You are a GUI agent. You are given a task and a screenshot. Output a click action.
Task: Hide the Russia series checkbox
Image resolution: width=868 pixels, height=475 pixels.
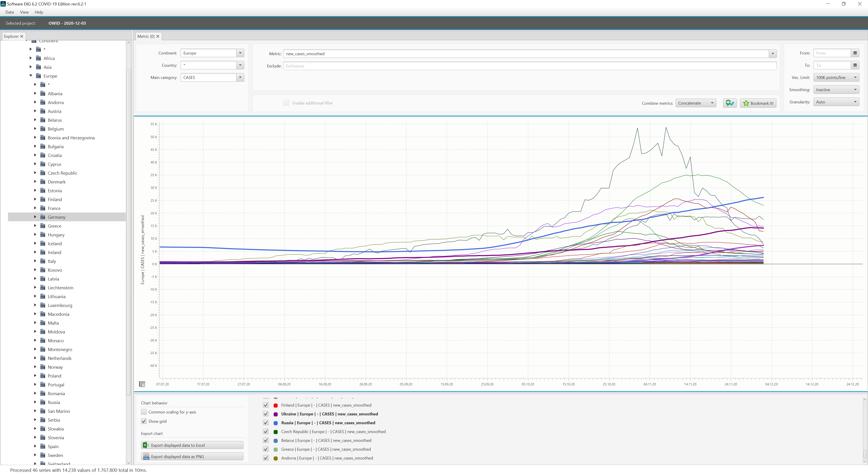(266, 423)
